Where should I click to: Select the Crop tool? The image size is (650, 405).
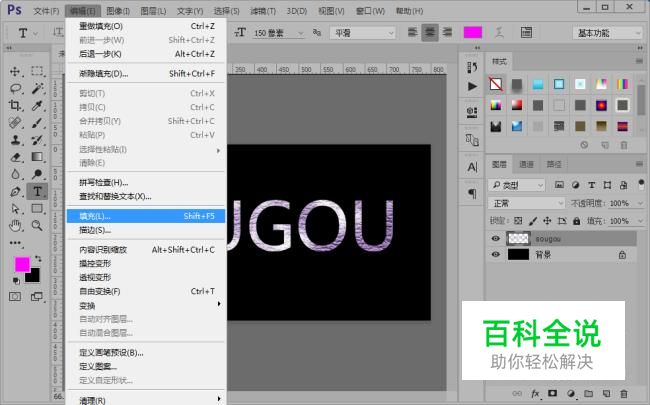click(15, 105)
